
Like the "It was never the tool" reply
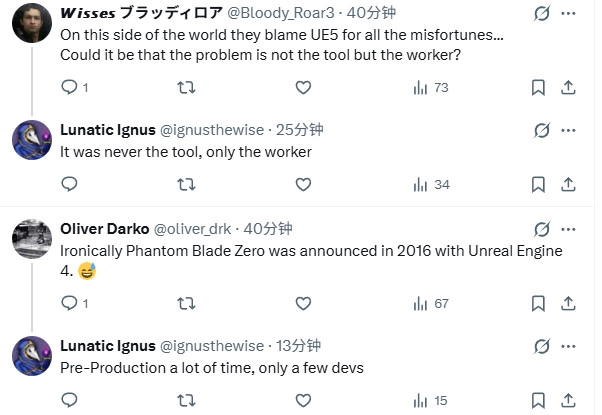pos(302,184)
